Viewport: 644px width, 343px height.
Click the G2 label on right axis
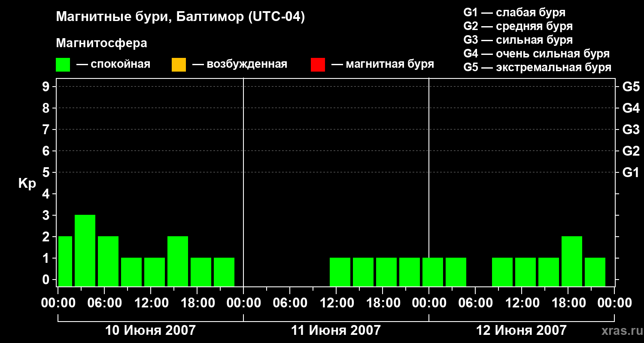631,151
